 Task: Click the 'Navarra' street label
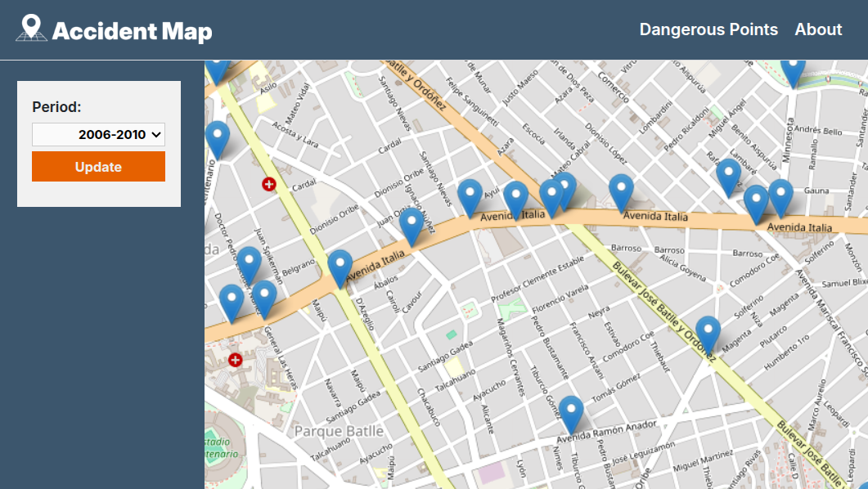[x=333, y=393]
